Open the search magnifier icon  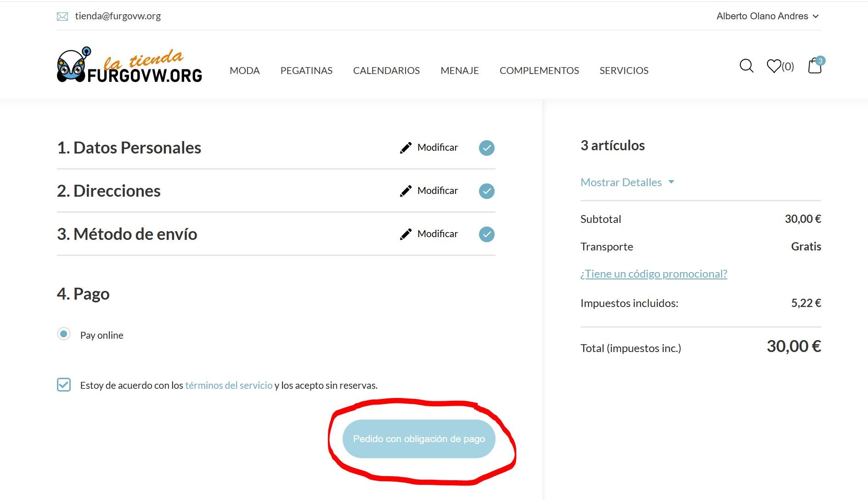(746, 66)
